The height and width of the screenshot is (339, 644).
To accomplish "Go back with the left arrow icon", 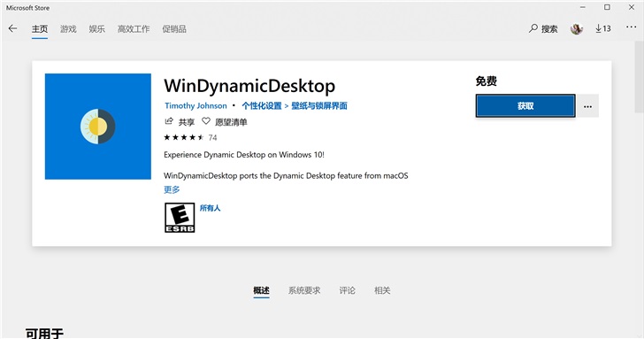I will [12, 28].
